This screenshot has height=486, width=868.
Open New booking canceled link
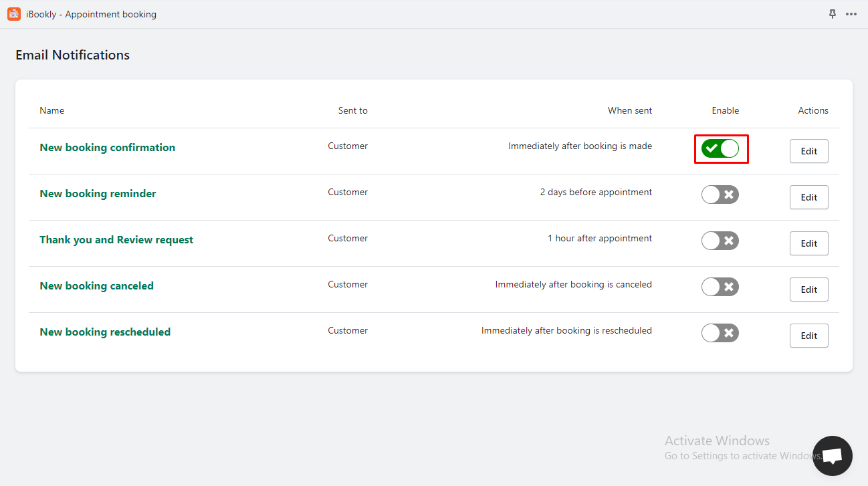(97, 286)
